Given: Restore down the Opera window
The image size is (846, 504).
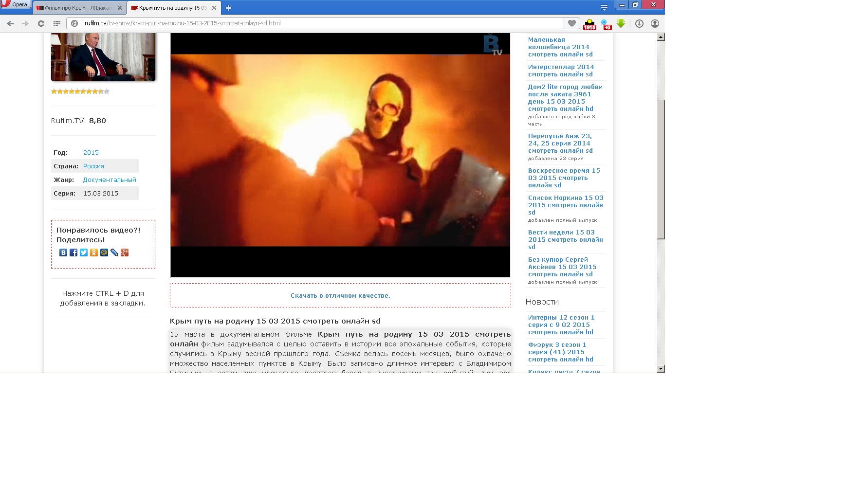Looking at the screenshot, I should 635,4.
